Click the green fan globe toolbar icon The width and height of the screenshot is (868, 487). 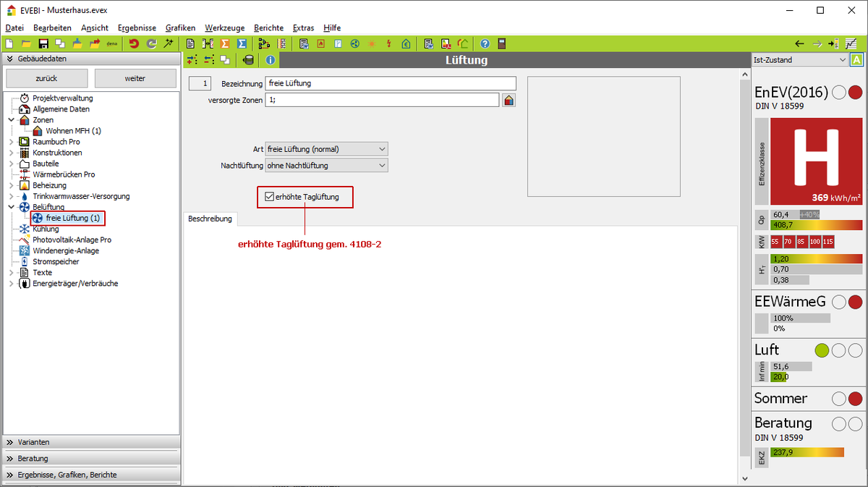(x=354, y=43)
